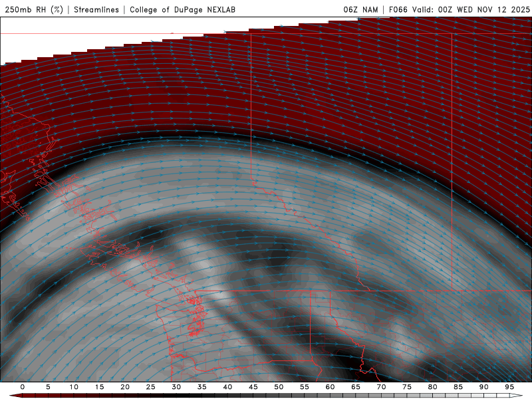The width and height of the screenshot is (532, 399).
Task: Click the '25' colorbar scale label
Action: [x=151, y=387]
